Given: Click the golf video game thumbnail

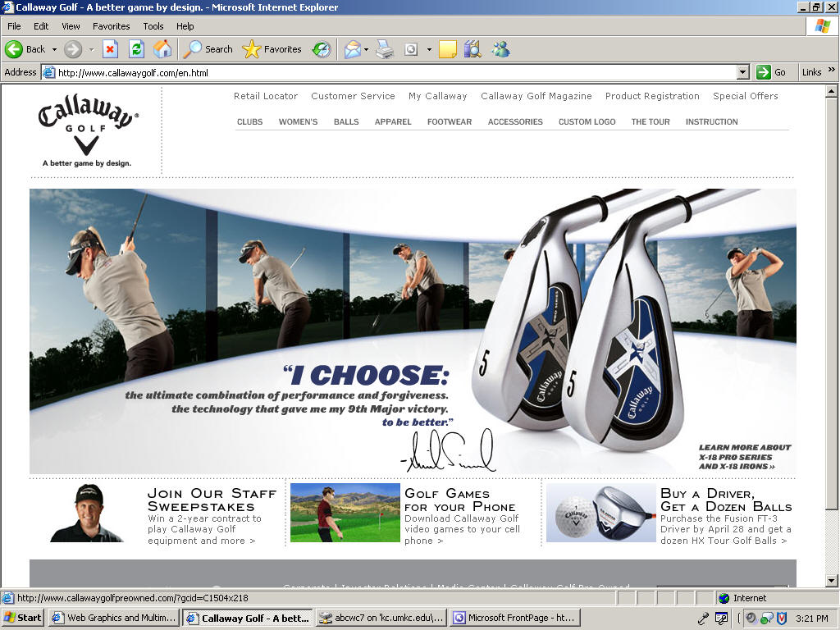Looking at the screenshot, I should click(x=345, y=513).
